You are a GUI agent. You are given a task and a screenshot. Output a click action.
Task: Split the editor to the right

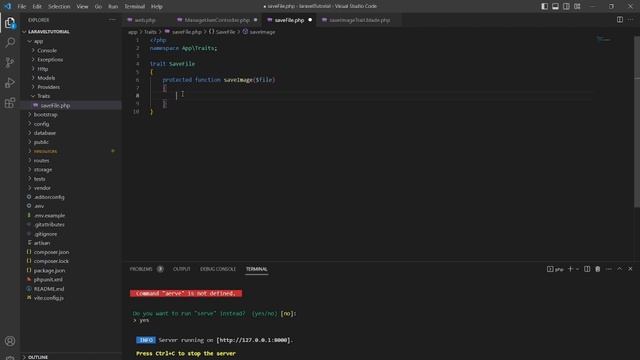pyautogui.click(x=620, y=20)
